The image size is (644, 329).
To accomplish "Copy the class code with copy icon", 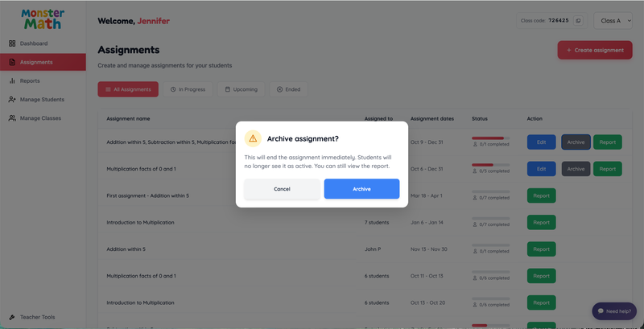I will point(578,20).
